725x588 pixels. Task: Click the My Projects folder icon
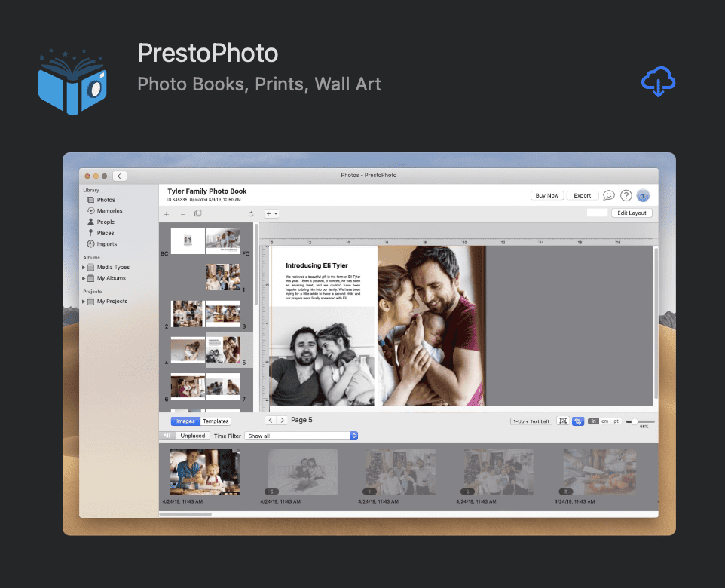coord(90,302)
